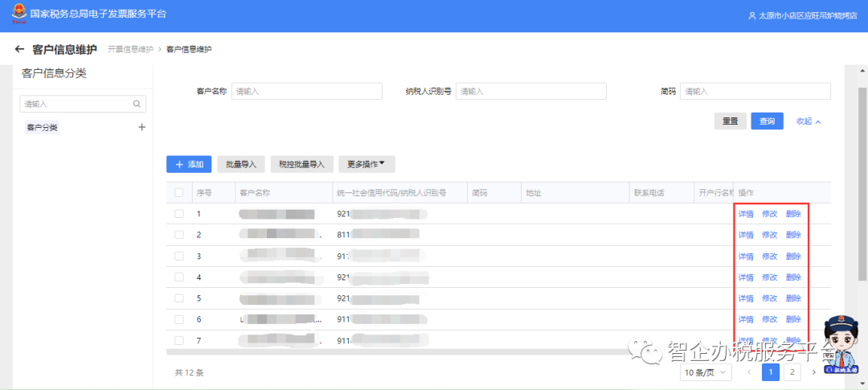This screenshot has width=868, height=390.
Task: Click the 重置 button
Action: click(x=730, y=121)
